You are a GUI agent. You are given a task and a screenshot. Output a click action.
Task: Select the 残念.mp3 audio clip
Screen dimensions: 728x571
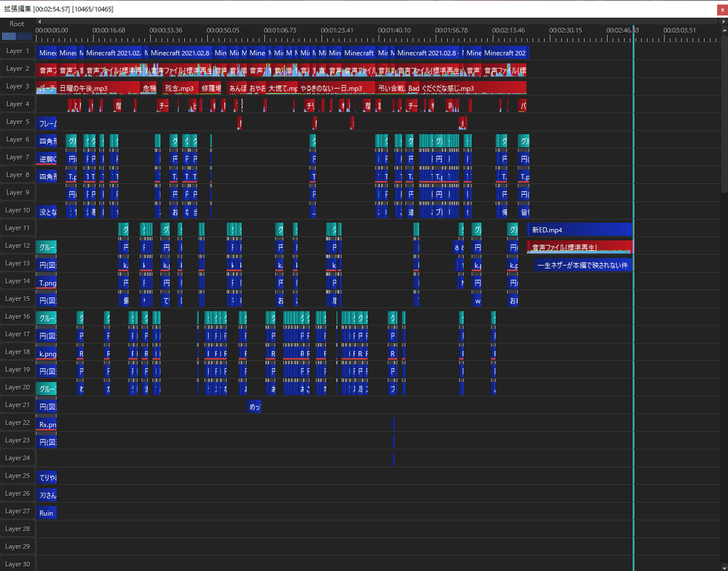coord(181,89)
